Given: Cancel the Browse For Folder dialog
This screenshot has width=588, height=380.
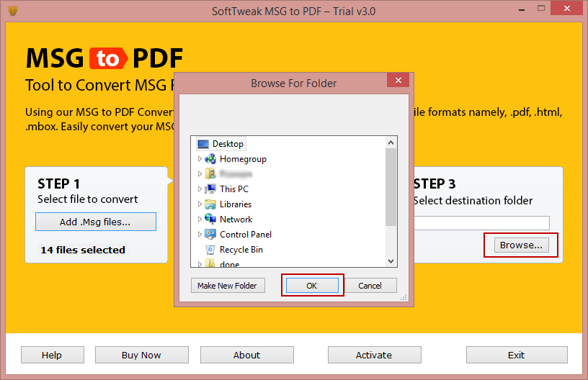Looking at the screenshot, I should coord(370,286).
